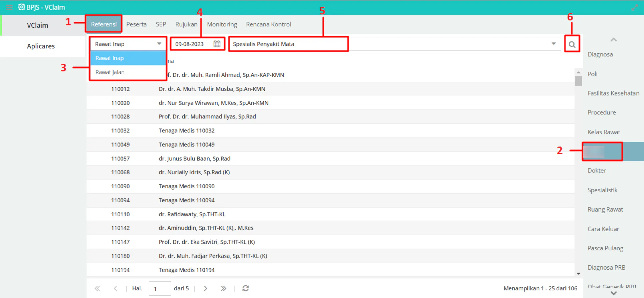Go to the first page double arrow

click(x=98, y=288)
